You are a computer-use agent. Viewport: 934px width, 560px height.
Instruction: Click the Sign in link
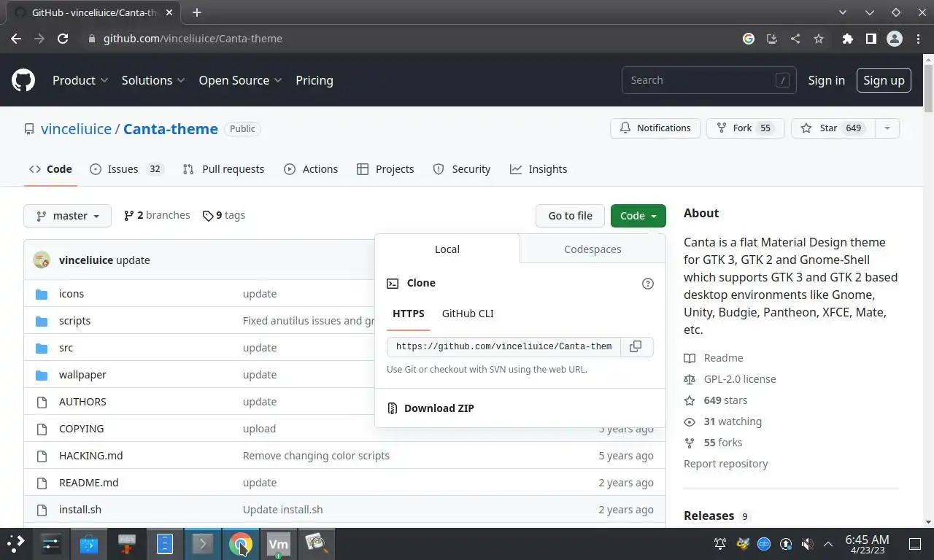click(x=826, y=80)
